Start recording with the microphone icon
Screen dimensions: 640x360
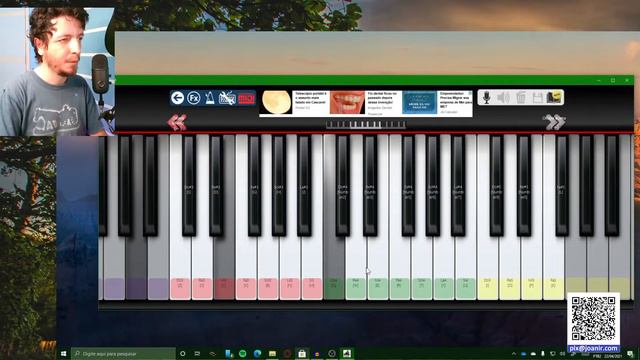coord(486,98)
